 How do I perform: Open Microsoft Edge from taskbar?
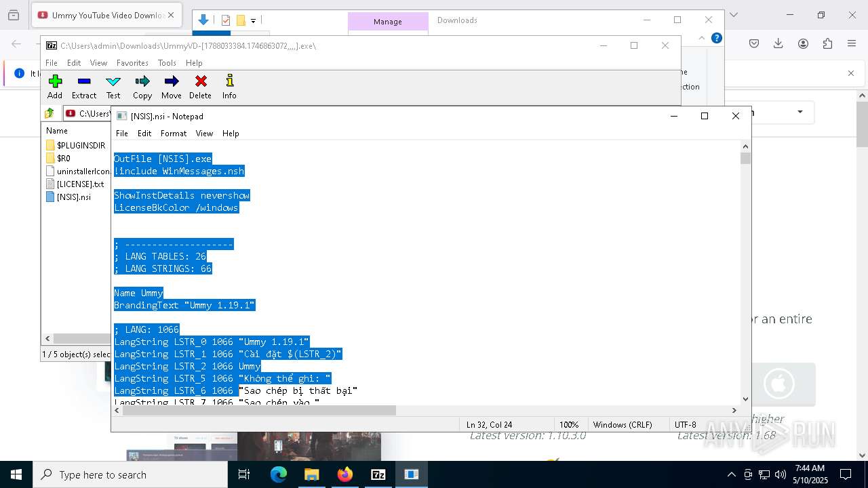pos(279,474)
